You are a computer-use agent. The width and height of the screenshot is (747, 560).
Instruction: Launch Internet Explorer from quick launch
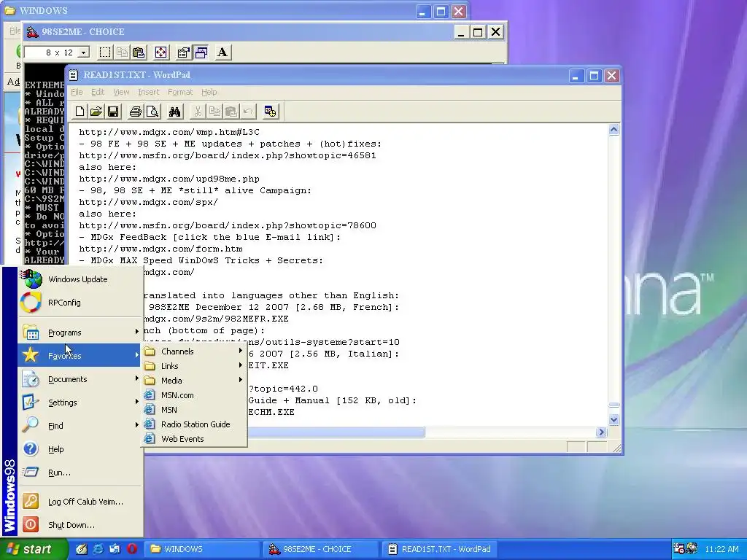click(x=98, y=549)
